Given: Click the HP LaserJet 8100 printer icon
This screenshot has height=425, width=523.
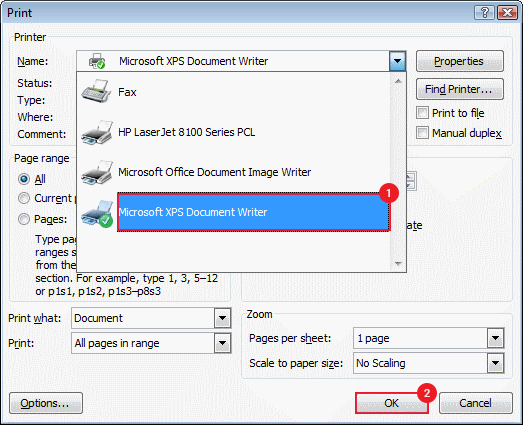Looking at the screenshot, I should pyautogui.click(x=97, y=132).
